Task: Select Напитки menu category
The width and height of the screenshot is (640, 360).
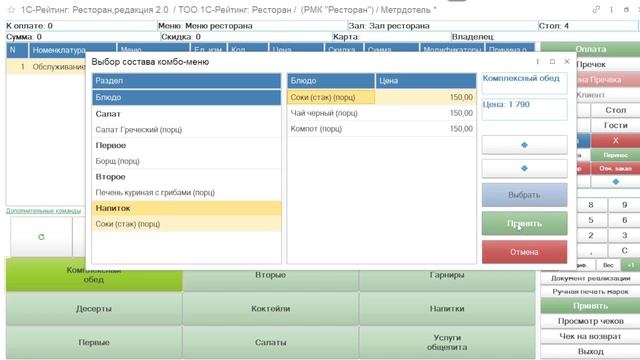Action: 447,309
